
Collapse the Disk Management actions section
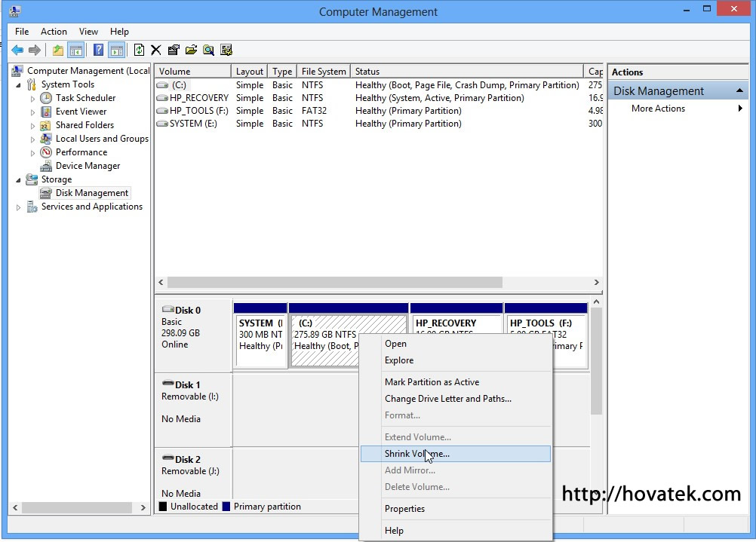point(739,90)
